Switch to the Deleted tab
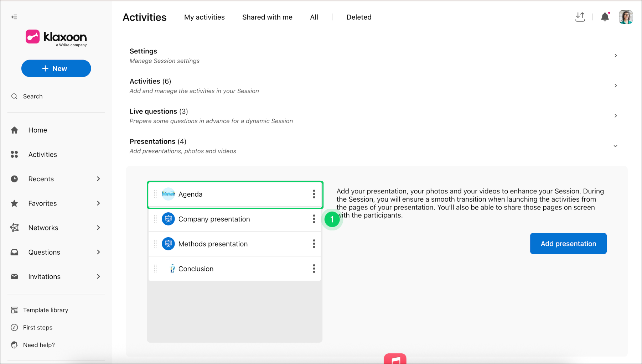Viewport: 642px width, 364px height. coord(359,17)
